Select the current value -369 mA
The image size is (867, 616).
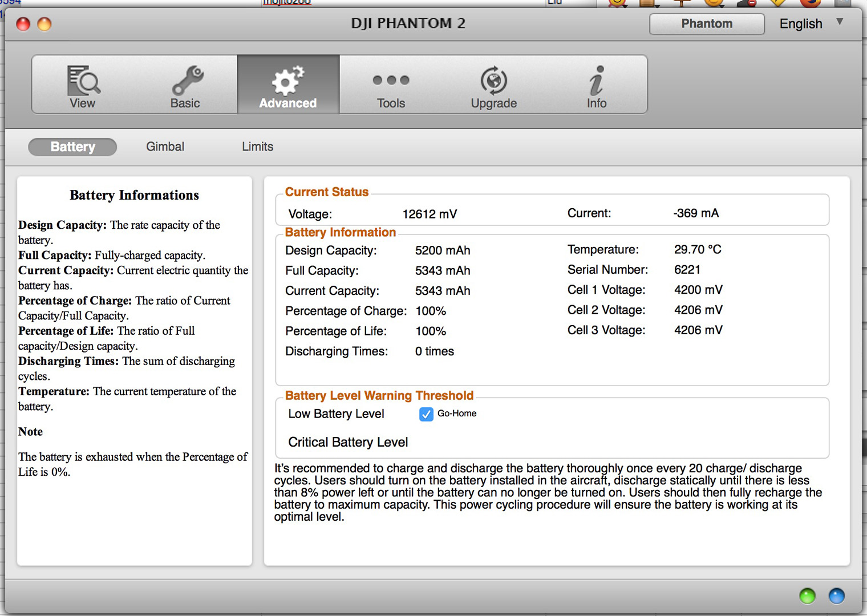[x=696, y=213]
